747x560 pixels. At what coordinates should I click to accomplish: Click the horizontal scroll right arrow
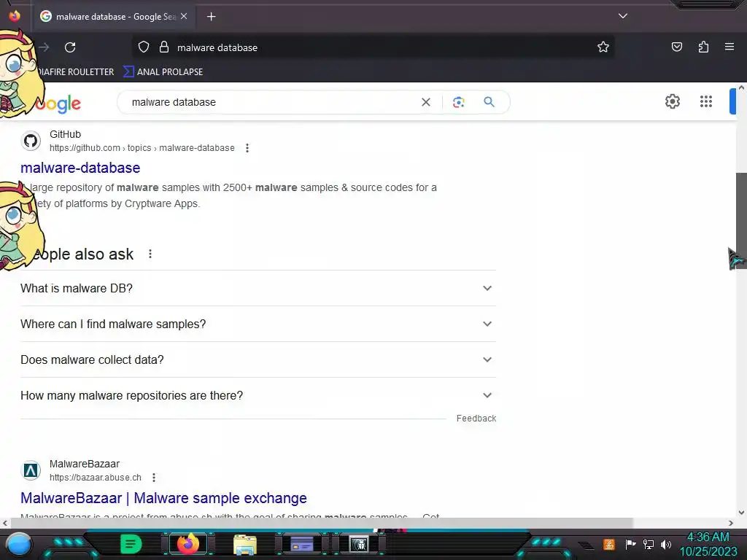(x=731, y=523)
